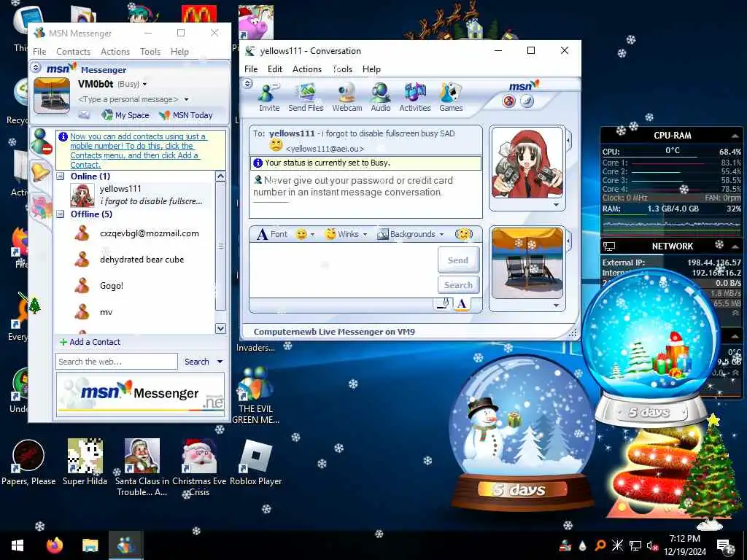Switch to handwriting input mode
Screen dimensions: 747x560
(x=443, y=303)
